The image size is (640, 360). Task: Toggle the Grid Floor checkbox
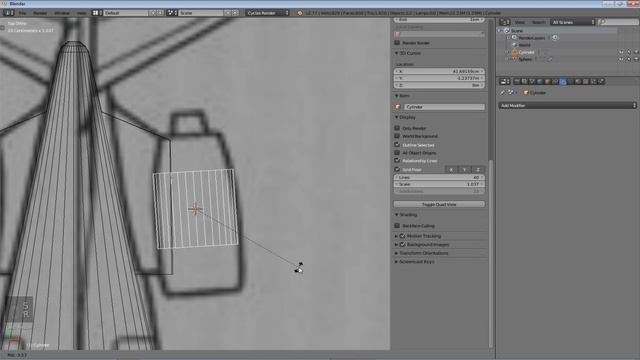tap(397, 169)
